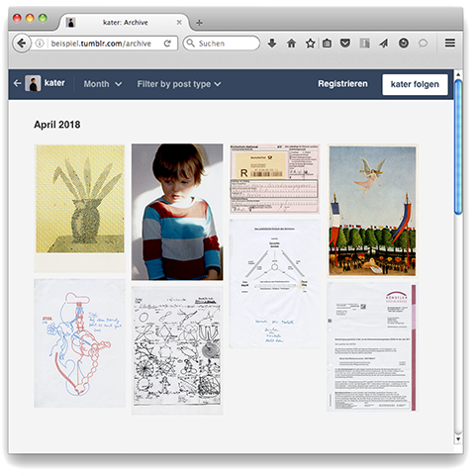Reload the page with the refresh icon
The width and height of the screenshot is (475, 476).
coord(167,44)
